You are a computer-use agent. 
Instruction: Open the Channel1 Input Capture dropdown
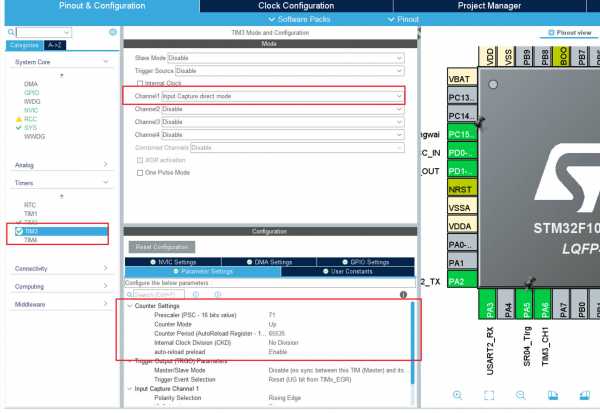point(283,96)
